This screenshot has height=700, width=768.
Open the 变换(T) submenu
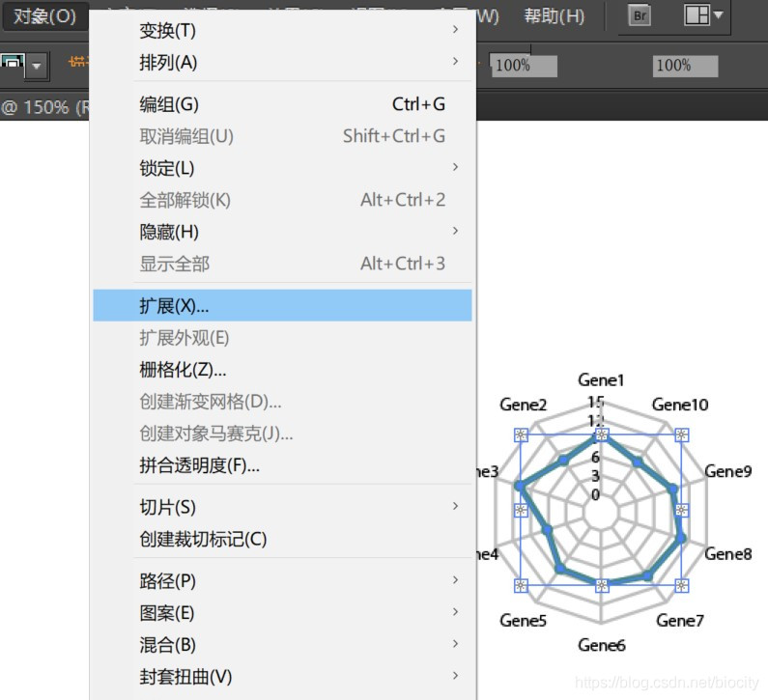point(283,31)
